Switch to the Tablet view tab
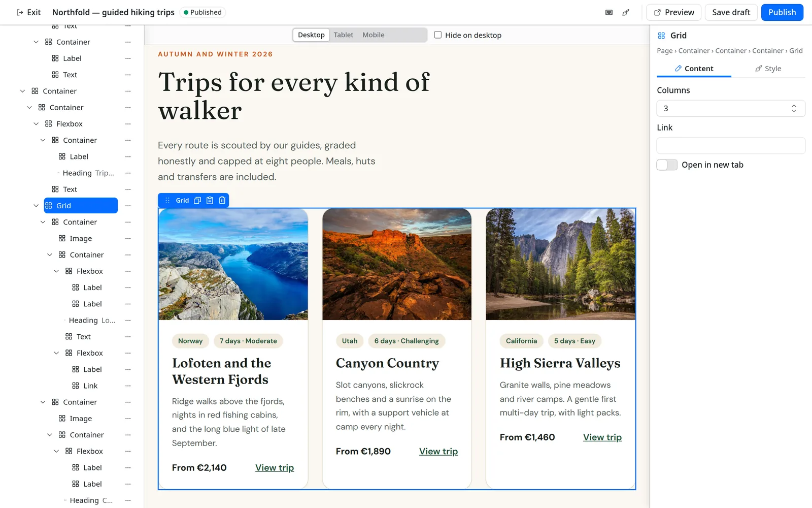 (x=344, y=35)
